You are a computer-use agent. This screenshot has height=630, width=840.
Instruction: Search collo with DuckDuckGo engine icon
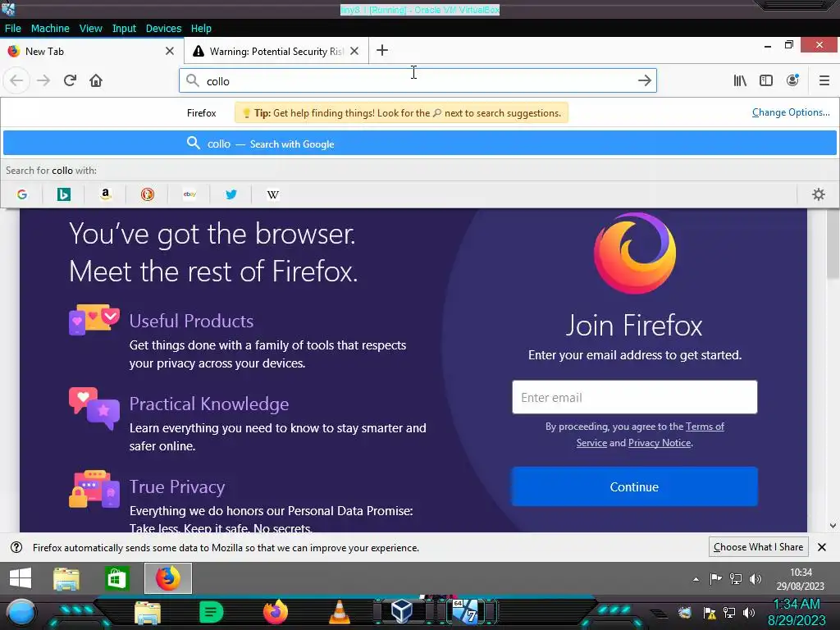tap(148, 194)
